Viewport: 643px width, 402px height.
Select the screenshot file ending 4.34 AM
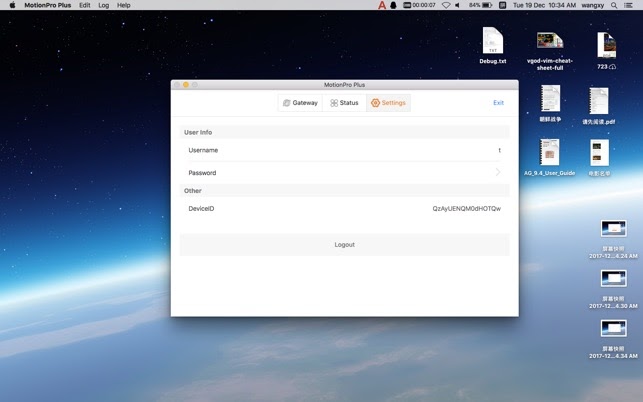click(613, 339)
